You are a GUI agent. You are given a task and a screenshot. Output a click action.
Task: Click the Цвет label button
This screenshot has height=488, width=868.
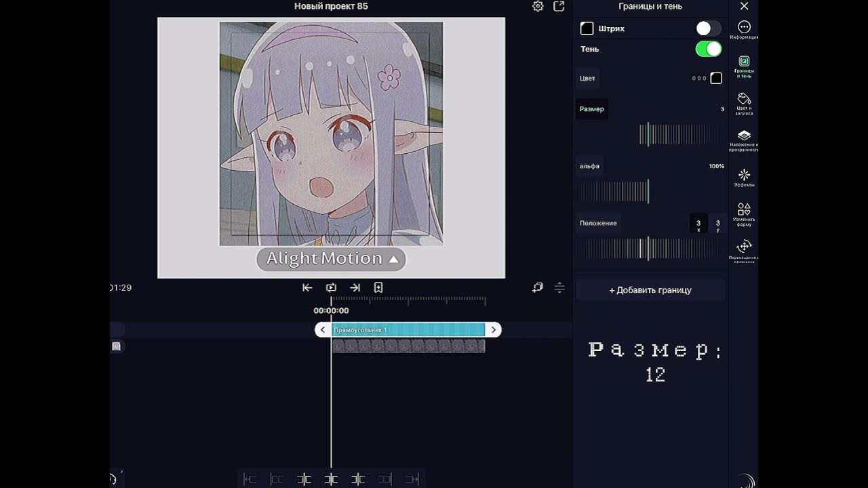pos(587,78)
